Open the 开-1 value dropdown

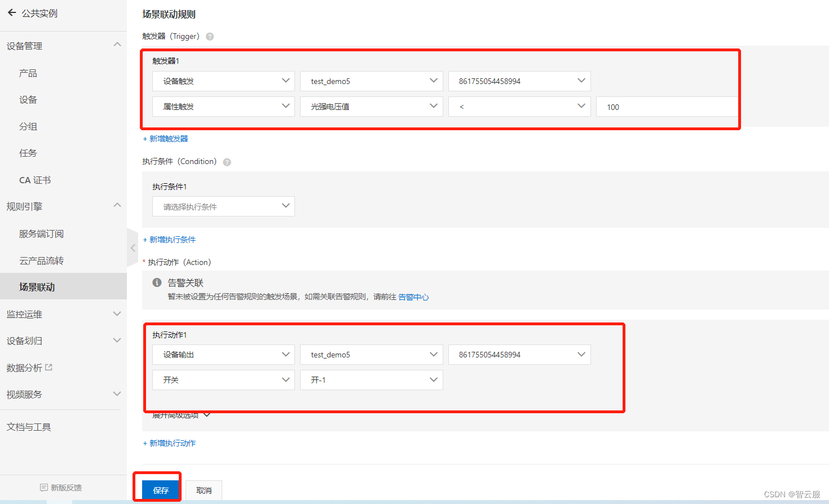(x=372, y=380)
